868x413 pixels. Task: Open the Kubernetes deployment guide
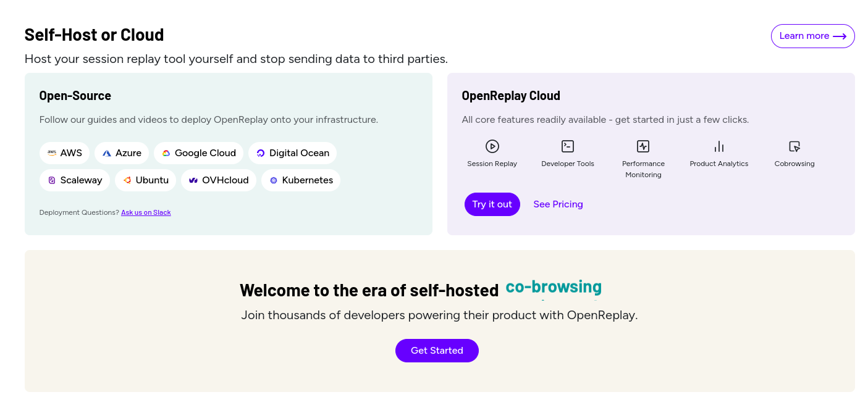pyautogui.click(x=301, y=180)
